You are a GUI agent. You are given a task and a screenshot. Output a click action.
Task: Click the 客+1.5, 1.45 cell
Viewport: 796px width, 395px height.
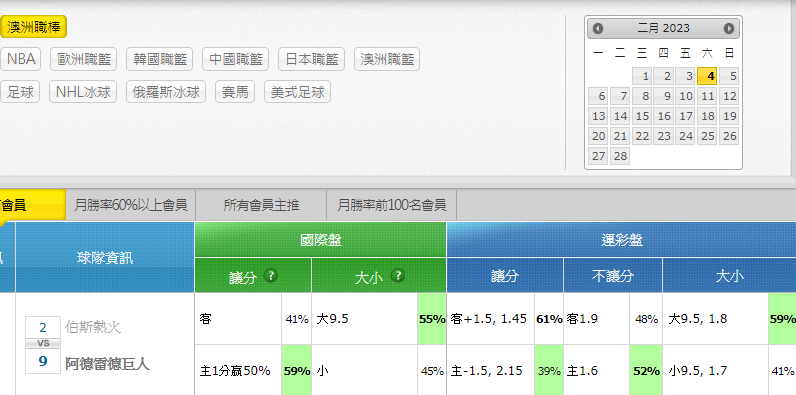490,319
